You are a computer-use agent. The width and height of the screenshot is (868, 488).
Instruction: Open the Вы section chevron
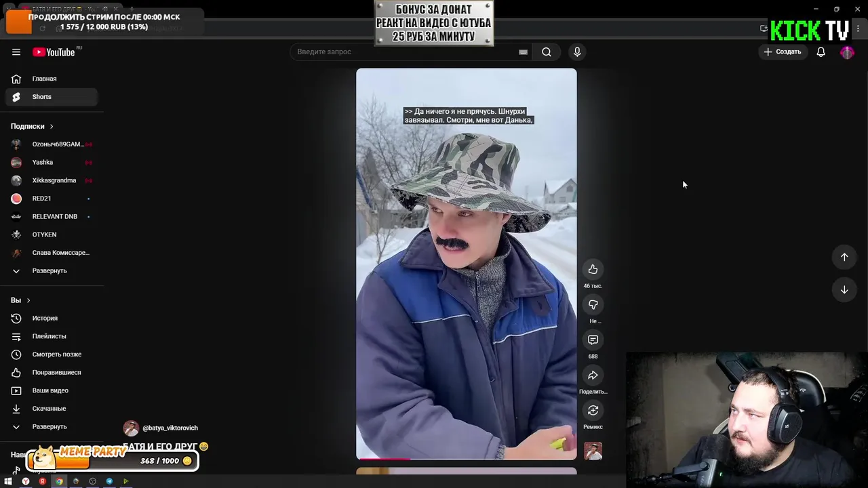pos(28,300)
